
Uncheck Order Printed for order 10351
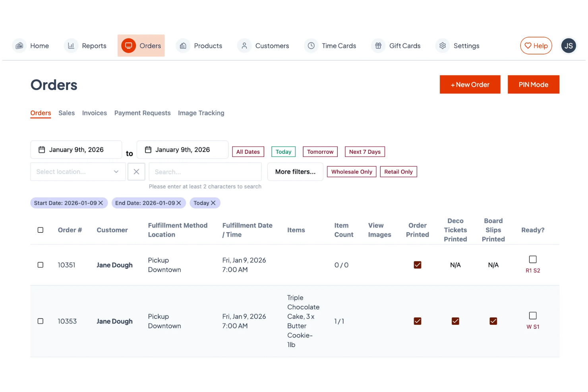point(418,265)
